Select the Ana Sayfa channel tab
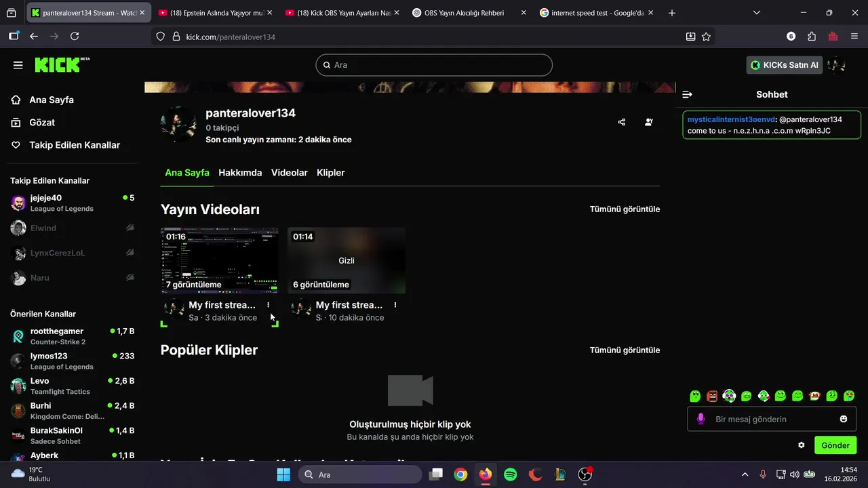The image size is (868, 488). (x=187, y=173)
